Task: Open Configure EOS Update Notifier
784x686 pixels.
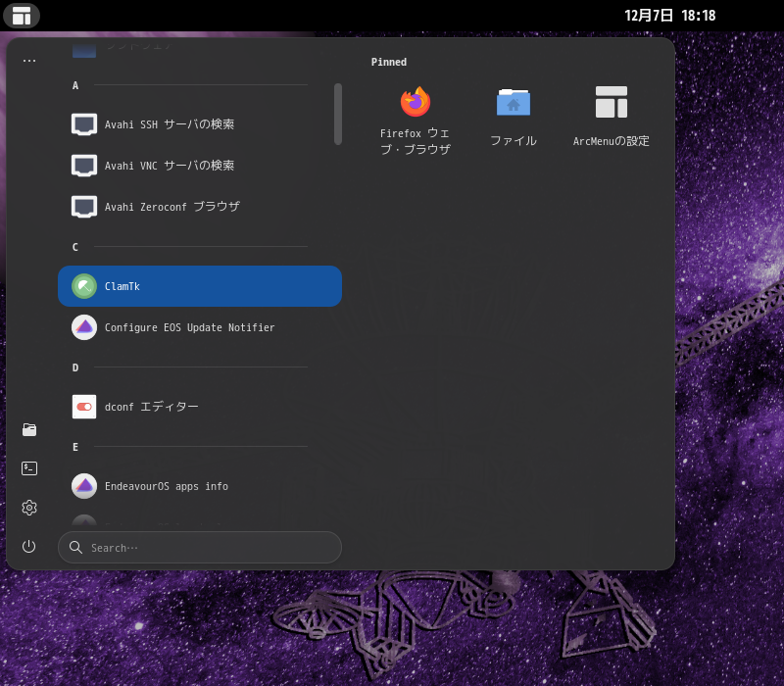Action: [x=200, y=327]
